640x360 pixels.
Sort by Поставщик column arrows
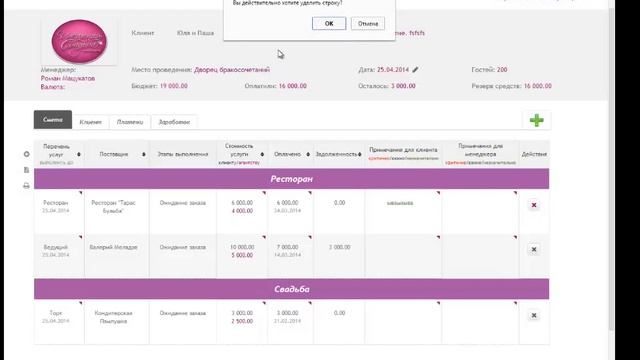point(144,154)
